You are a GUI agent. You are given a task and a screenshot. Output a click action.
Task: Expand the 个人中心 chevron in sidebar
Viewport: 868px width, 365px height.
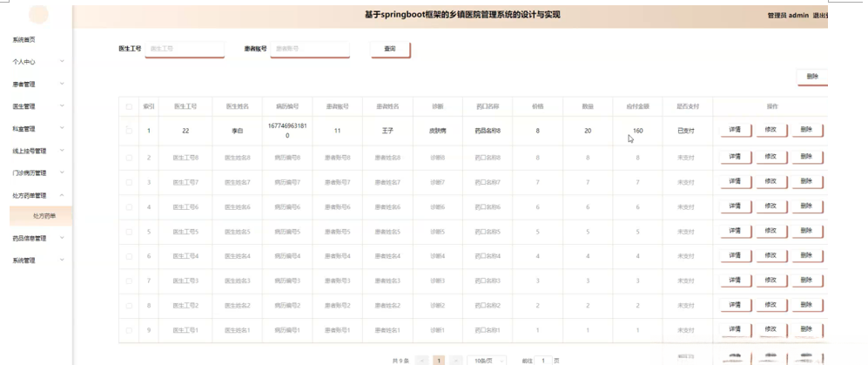click(62, 62)
